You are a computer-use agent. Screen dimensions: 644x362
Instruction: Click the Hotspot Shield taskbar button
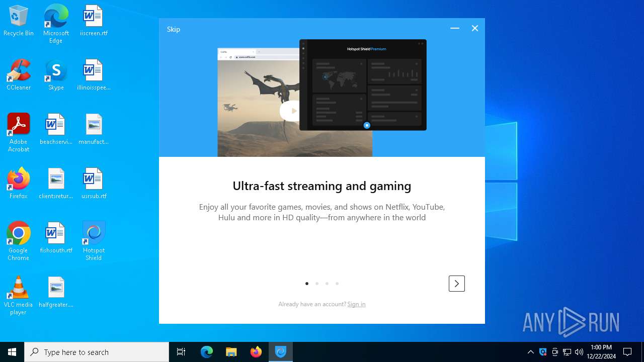281,352
